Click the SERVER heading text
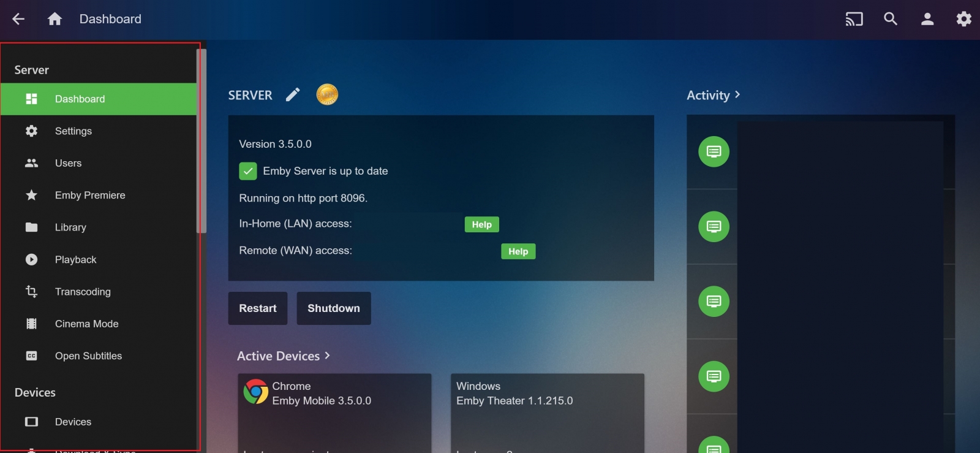Viewport: 980px width, 453px height. click(x=250, y=95)
